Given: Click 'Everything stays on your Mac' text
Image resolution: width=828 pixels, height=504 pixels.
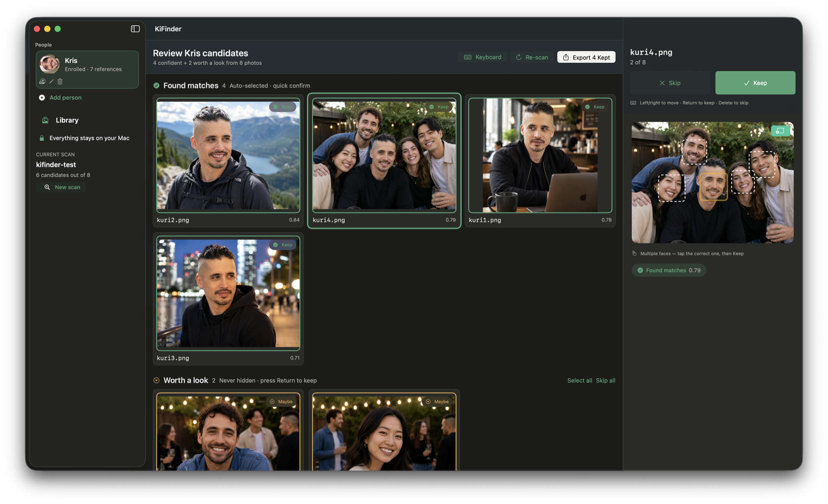Looking at the screenshot, I should tap(89, 138).
